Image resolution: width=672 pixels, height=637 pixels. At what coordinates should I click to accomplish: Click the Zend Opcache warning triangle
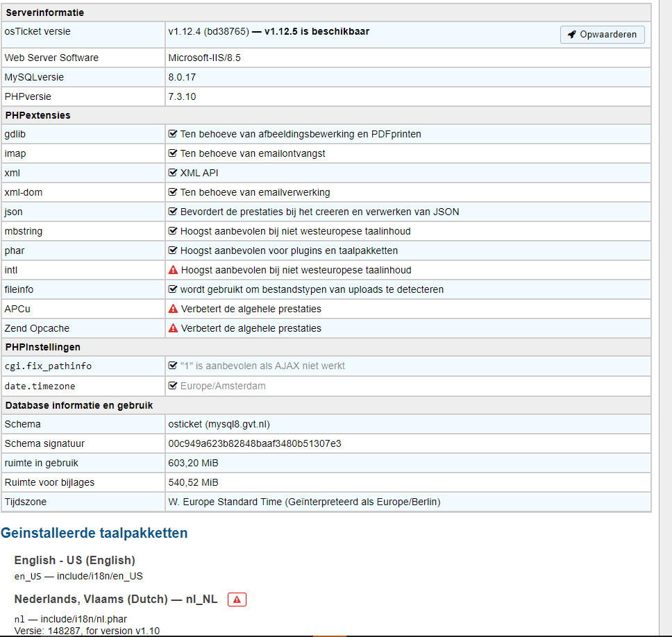coord(173,328)
